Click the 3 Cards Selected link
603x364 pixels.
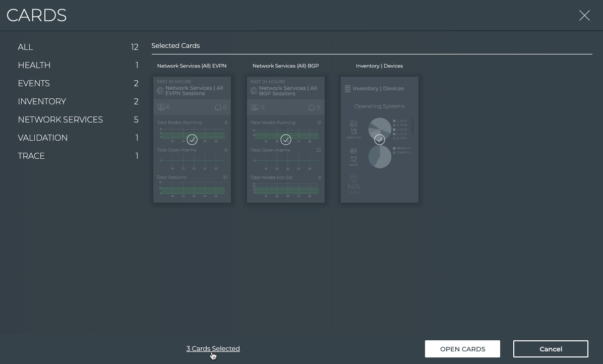coord(213,349)
